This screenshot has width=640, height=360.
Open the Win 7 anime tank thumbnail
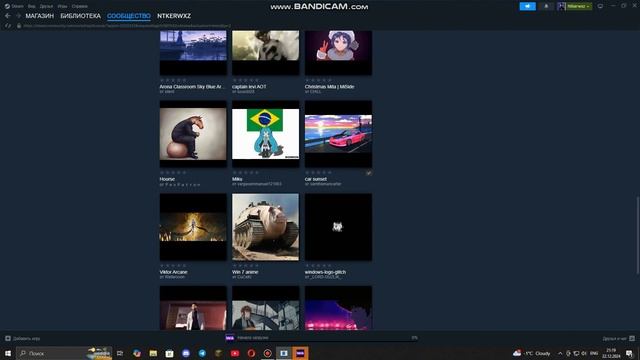(266, 227)
